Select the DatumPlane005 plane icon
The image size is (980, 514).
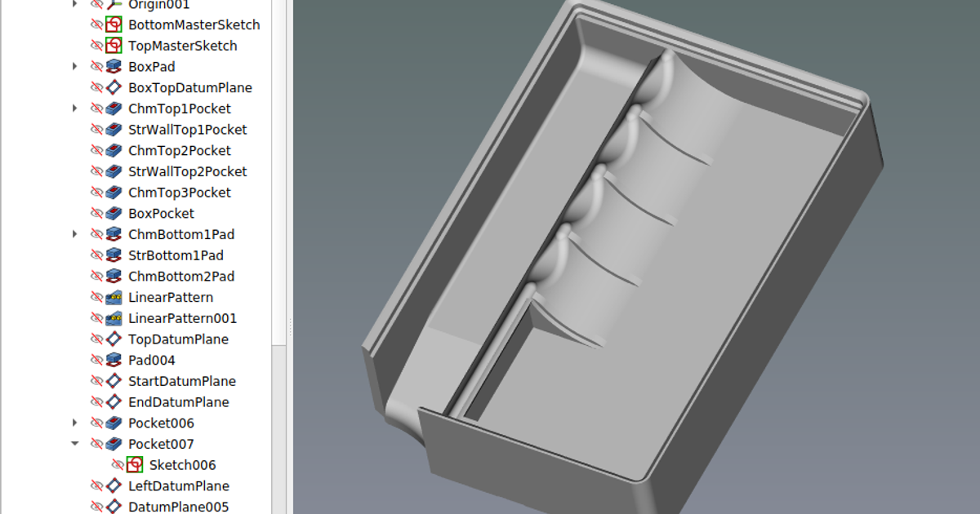tap(112, 506)
